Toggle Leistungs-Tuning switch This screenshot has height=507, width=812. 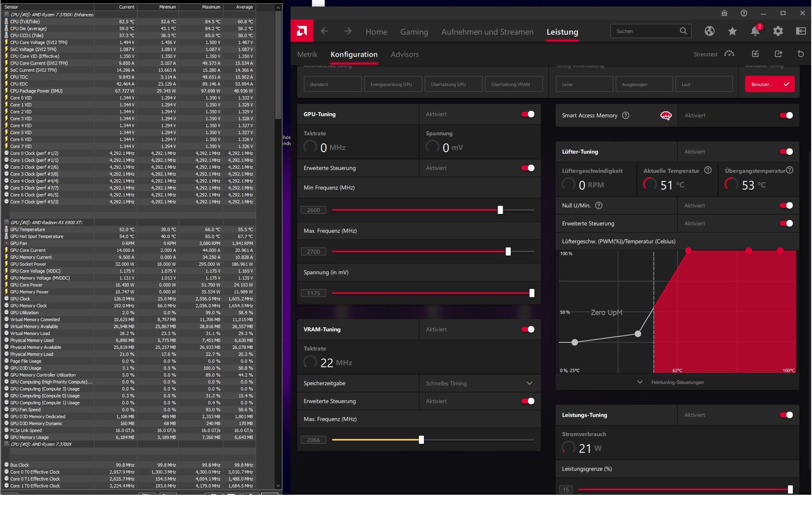coord(786,415)
